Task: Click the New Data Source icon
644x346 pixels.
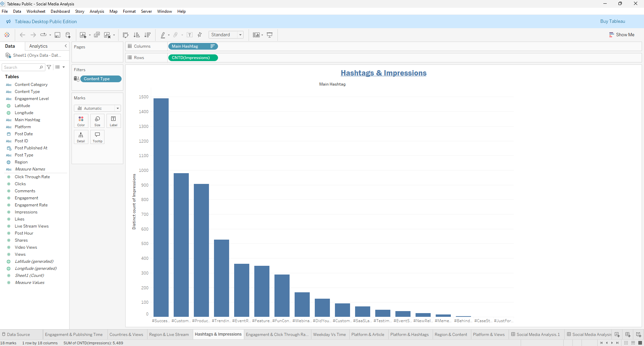Action: click(x=68, y=35)
